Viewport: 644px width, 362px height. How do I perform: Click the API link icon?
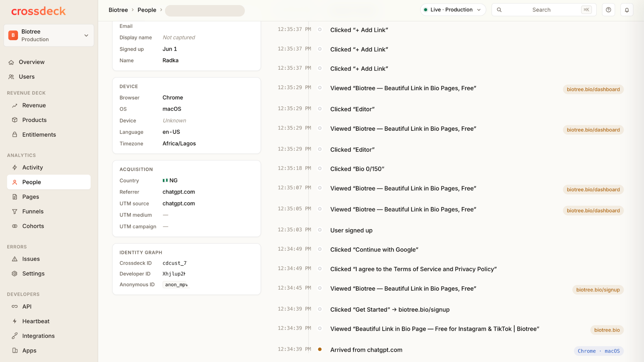[x=15, y=307]
